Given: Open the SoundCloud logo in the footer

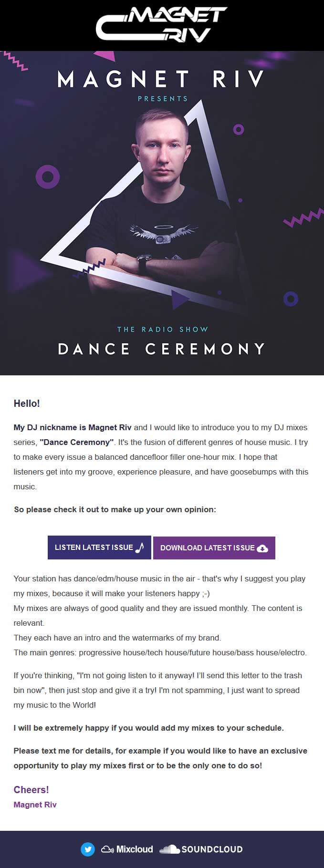Looking at the screenshot, I should pyautogui.click(x=201, y=849).
